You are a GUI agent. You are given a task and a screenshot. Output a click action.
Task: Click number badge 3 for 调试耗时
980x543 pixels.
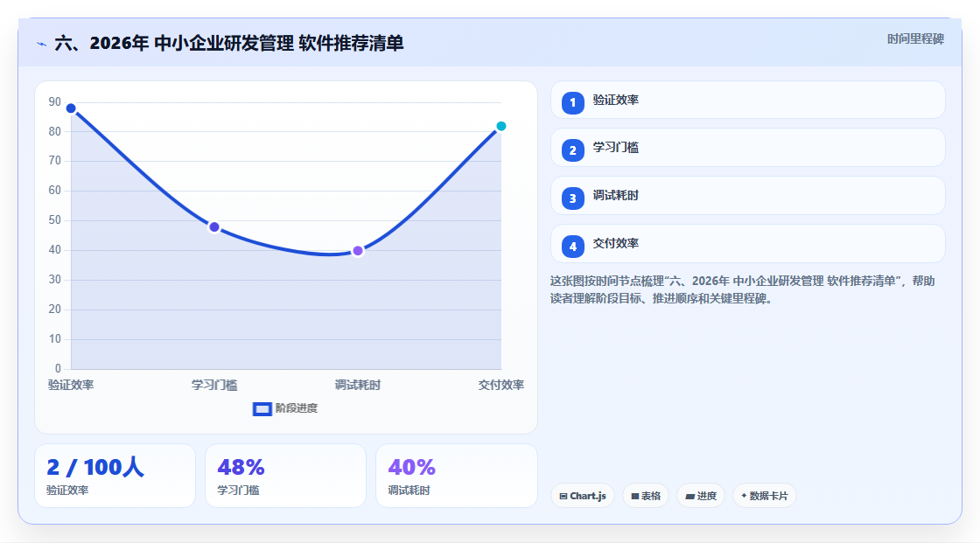coord(572,198)
